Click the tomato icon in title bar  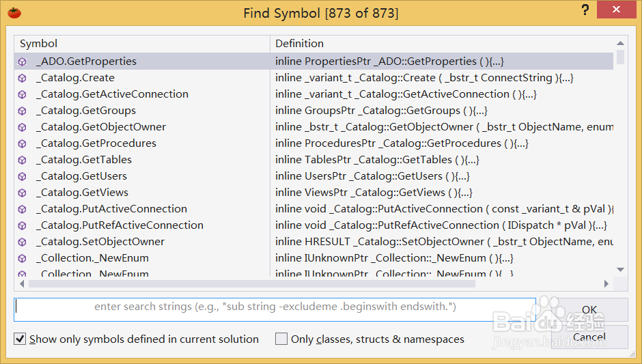tap(14, 12)
